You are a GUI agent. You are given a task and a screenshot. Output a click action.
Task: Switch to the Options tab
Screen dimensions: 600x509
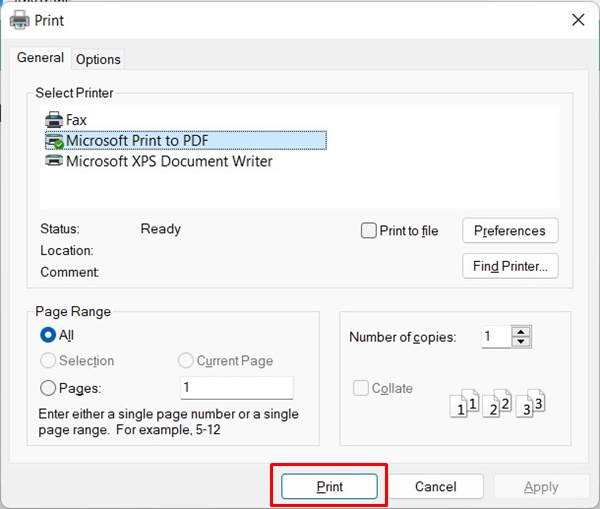tap(98, 60)
